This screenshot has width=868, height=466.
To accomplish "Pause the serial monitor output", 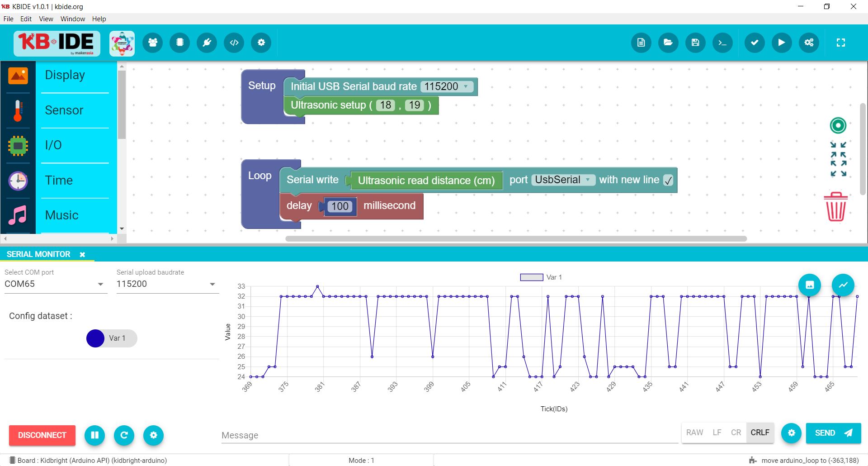I will (x=94, y=435).
